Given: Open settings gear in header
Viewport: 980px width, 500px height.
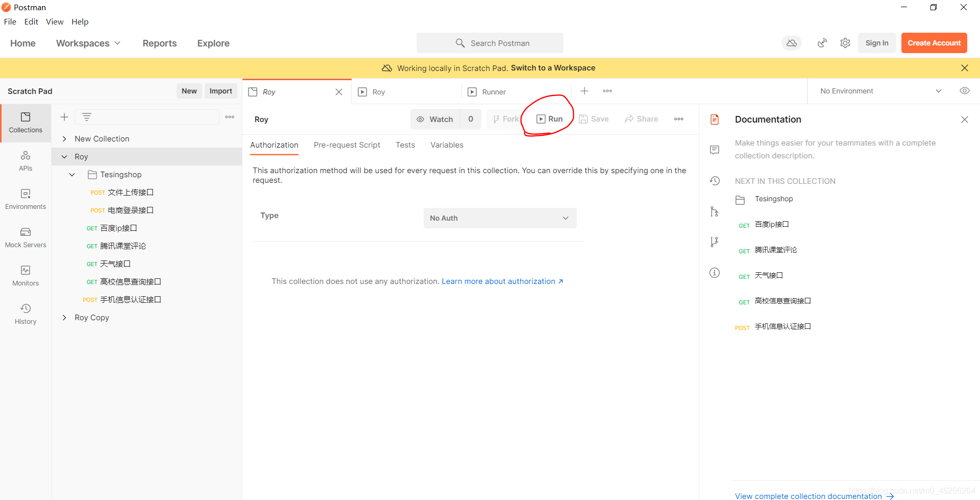Looking at the screenshot, I should 845,43.
